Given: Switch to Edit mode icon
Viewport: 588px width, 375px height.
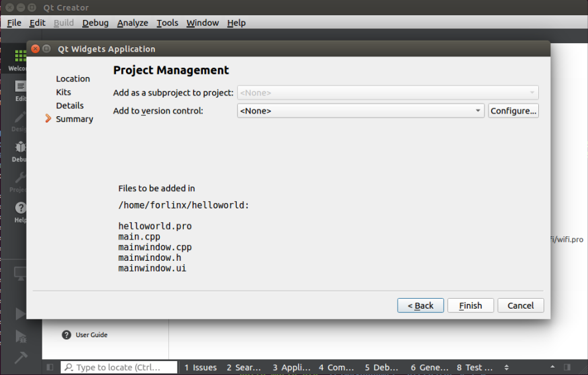Looking at the screenshot, I should (21, 89).
